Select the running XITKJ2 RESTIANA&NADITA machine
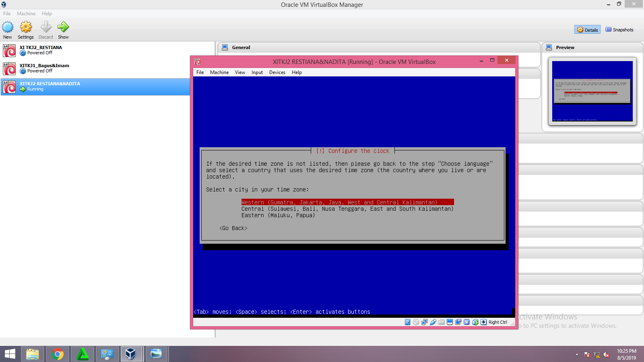 [95, 86]
